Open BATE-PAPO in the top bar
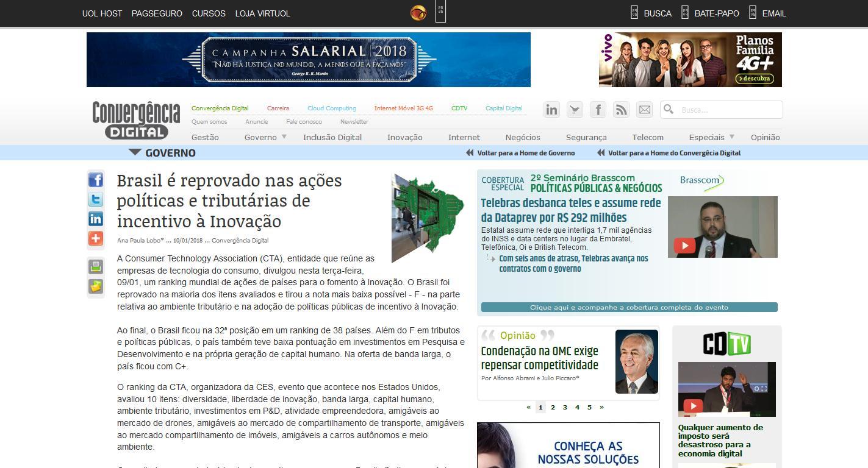The width and height of the screenshot is (868, 468). coord(717,13)
